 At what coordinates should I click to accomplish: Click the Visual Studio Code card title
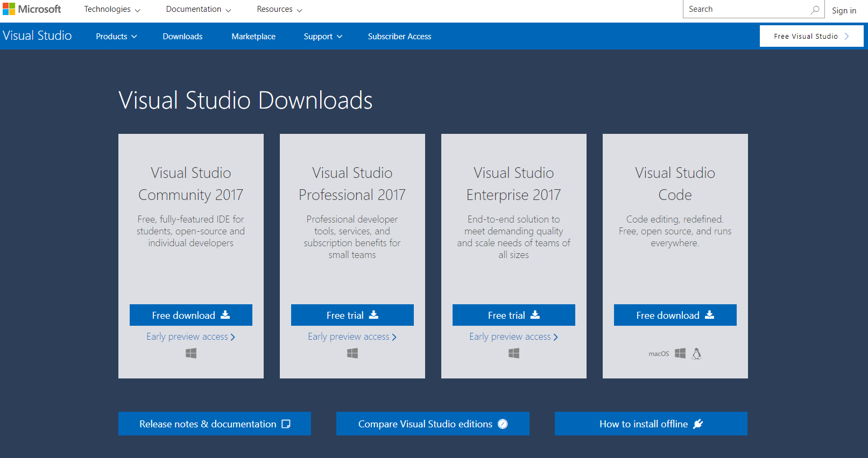(x=675, y=184)
